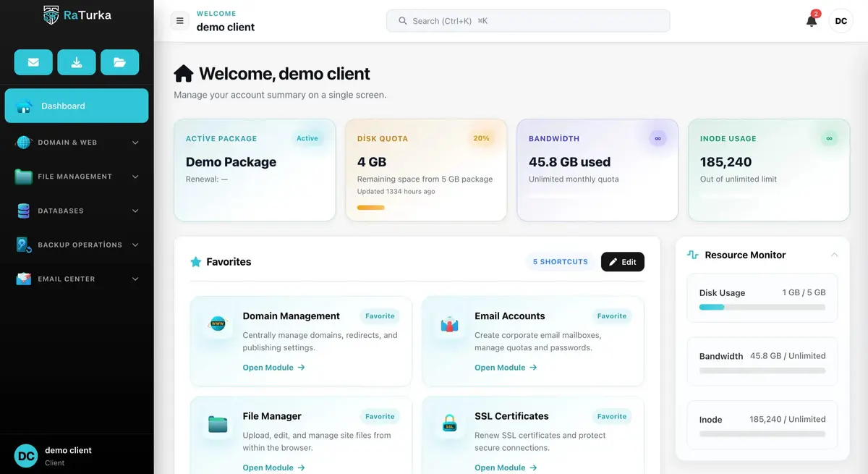The image size is (868, 474).
Task: Click the Databases stack icon
Action: click(x=24, y=211)
